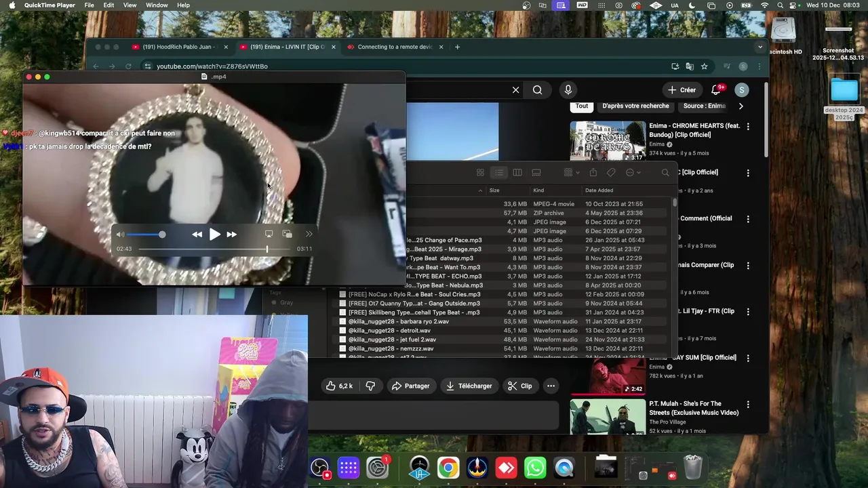Viewport: 868px width, 488px height.
Task: Switch to HoodRich Pablo Juan Chrome tab
Action: click(179, 47)
